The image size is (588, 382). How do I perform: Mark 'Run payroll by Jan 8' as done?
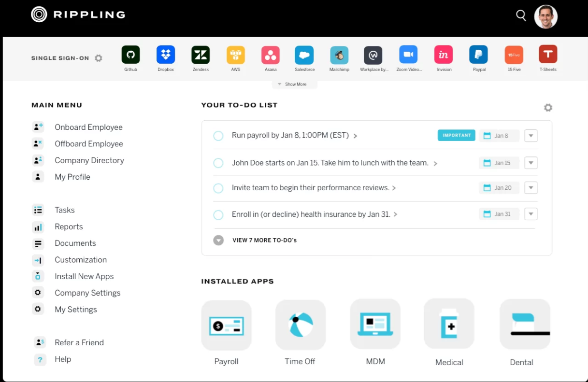click(x=218, y=136)
